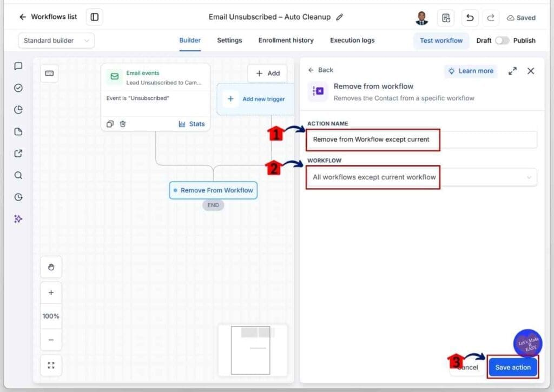This screenshot has width=554, height=392.
Task: Open the version history document icon
Action: 446,18
